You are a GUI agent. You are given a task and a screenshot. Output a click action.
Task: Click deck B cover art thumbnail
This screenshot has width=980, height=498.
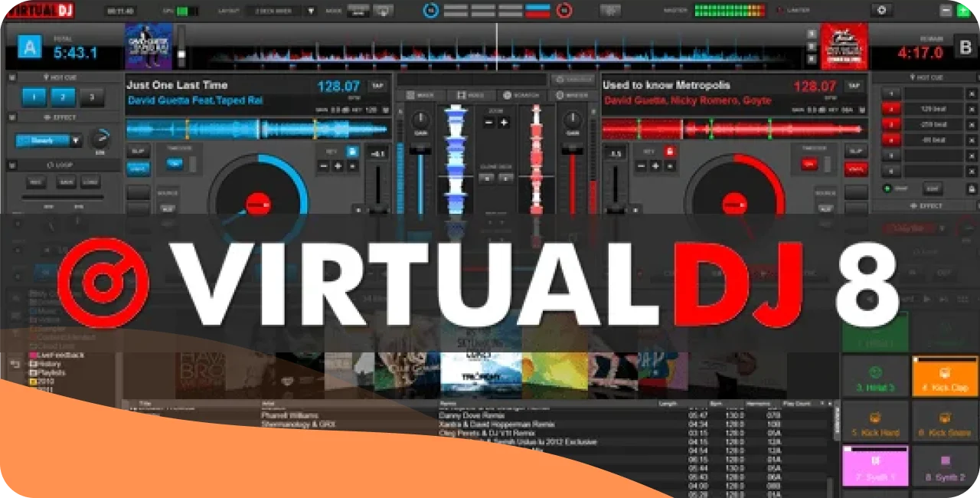click(x=844, y=47)
